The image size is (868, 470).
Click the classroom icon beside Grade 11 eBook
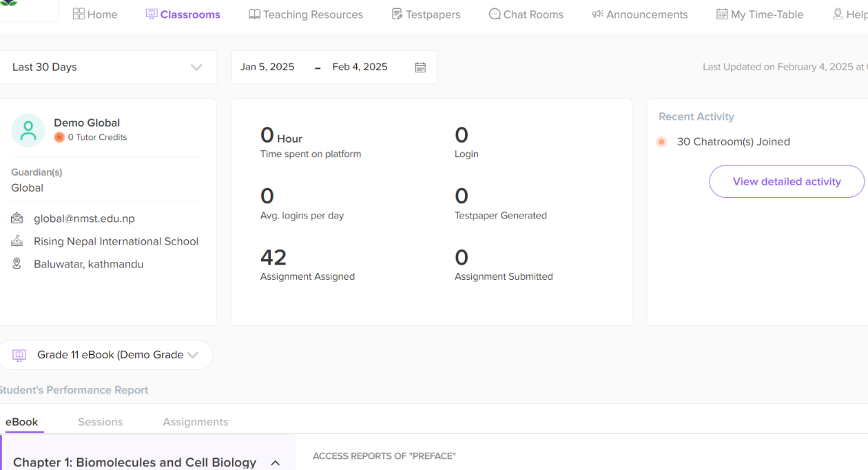pyautogui.click(x=19, y=355)
